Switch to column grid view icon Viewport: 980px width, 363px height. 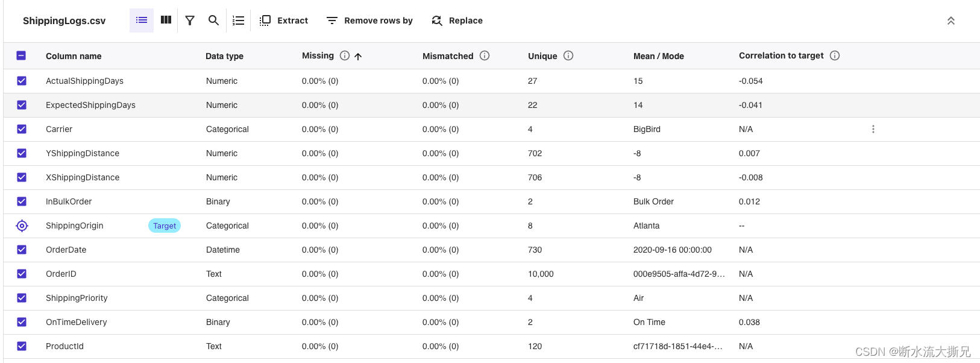(x=166, y=21)
